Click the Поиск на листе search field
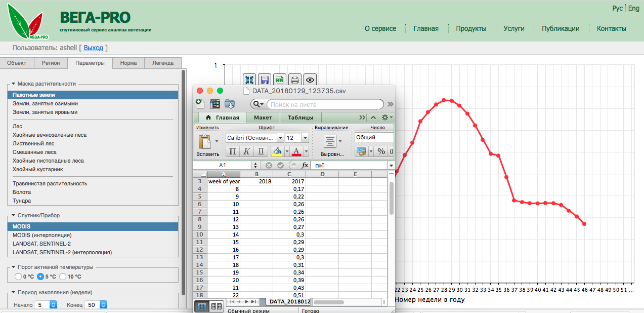Viewport: 644px width, 313px height. point(324,104)
